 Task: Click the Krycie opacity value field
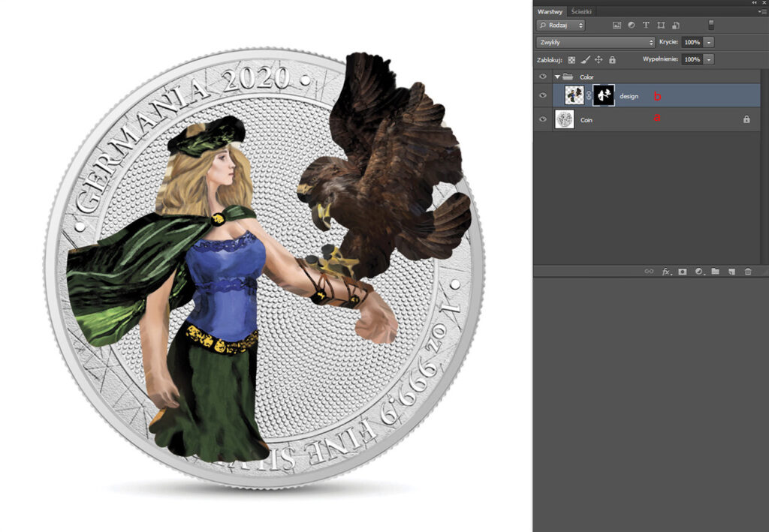pyautogui.click(x=692, y=42)
